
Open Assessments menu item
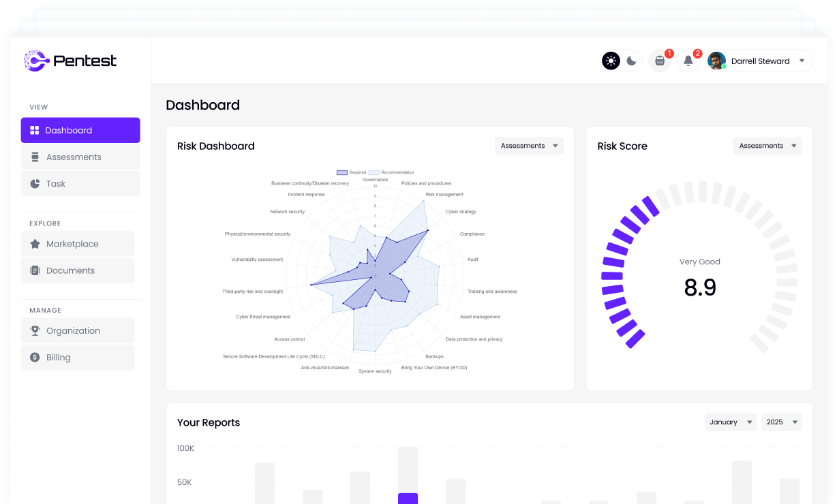[x=80, y=157]
